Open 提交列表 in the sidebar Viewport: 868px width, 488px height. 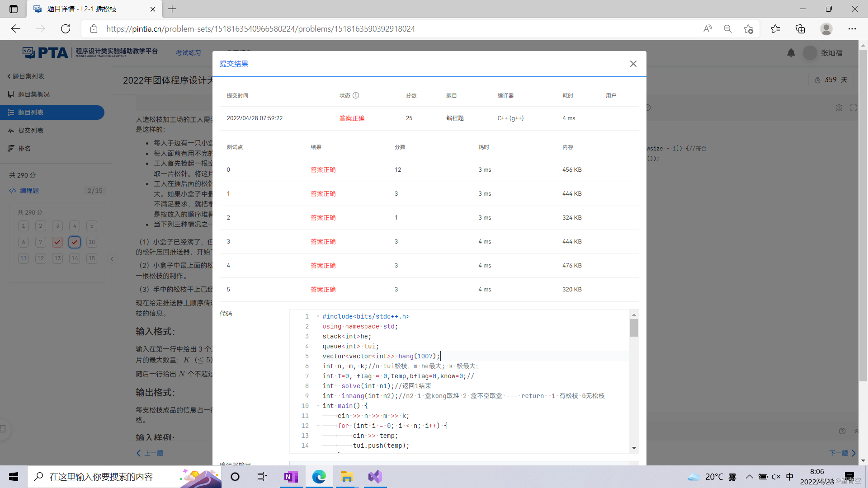click(x=30, y=131)
